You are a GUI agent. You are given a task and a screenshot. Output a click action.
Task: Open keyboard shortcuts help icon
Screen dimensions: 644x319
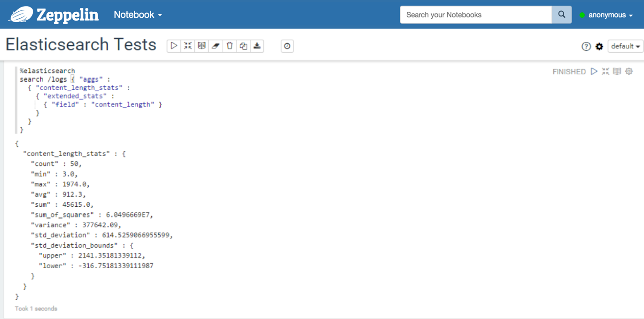(x=586, y=47)
